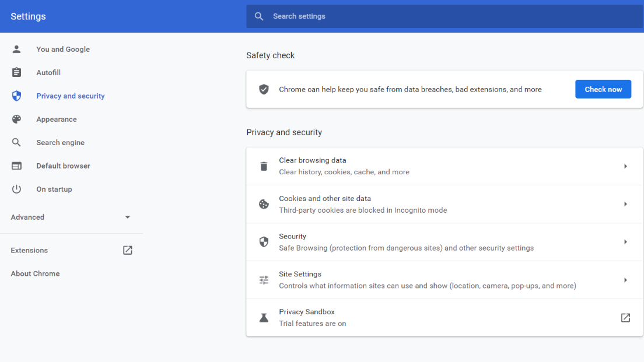Click the trash icon beside Clear browsing data
The image size is (644, 362).
[264, 166]
